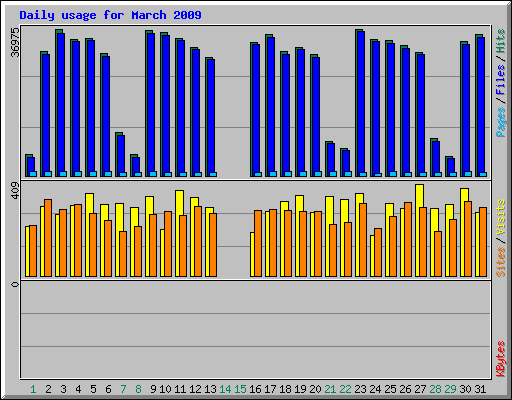The height and width of the screenshot is (400, 512).
Task: Click day label 13 on the x-axis
Action: tap(210, 389)
